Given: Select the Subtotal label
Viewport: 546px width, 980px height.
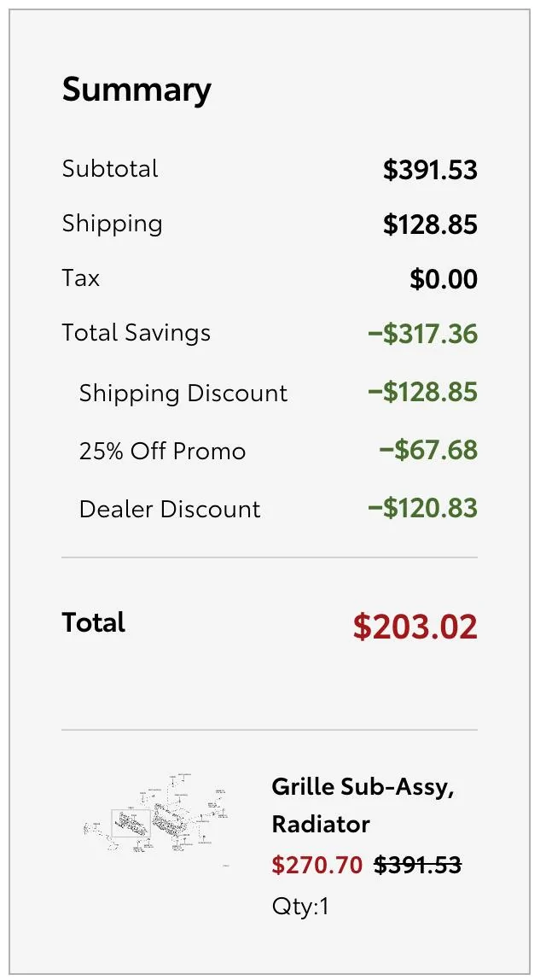Looking at the screenshot, I should pyautogui.click(x=110, y=169).
